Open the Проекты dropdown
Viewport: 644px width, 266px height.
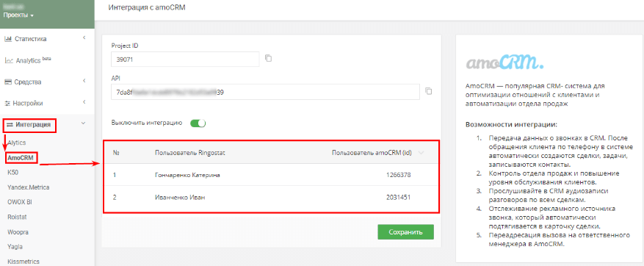pyautogui.click(x=18, y=15)
